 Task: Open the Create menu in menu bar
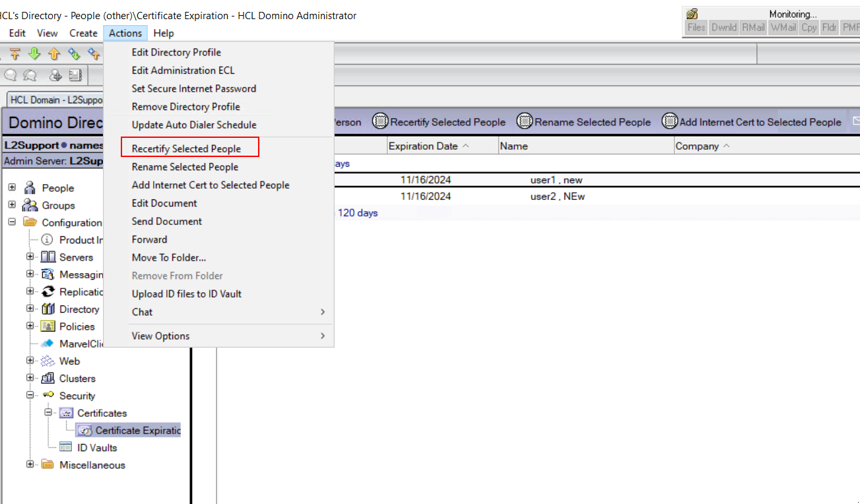click(x=83, y=33)
